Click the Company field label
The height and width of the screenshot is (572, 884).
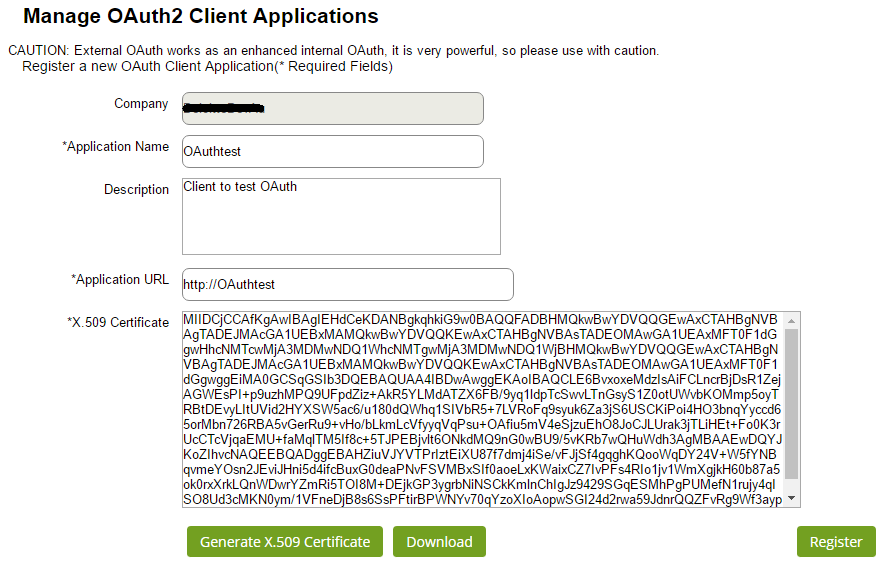pyautogui.click(x=141, y=103)
